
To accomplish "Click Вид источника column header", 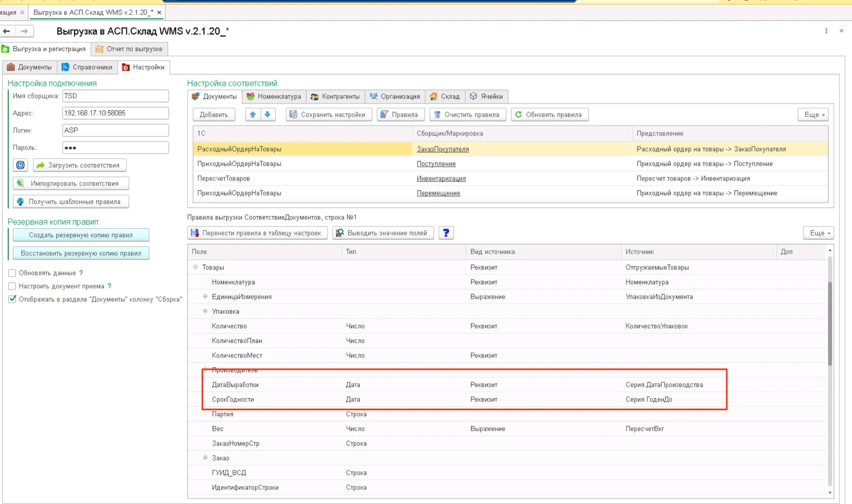I will [x=543, y=252].
